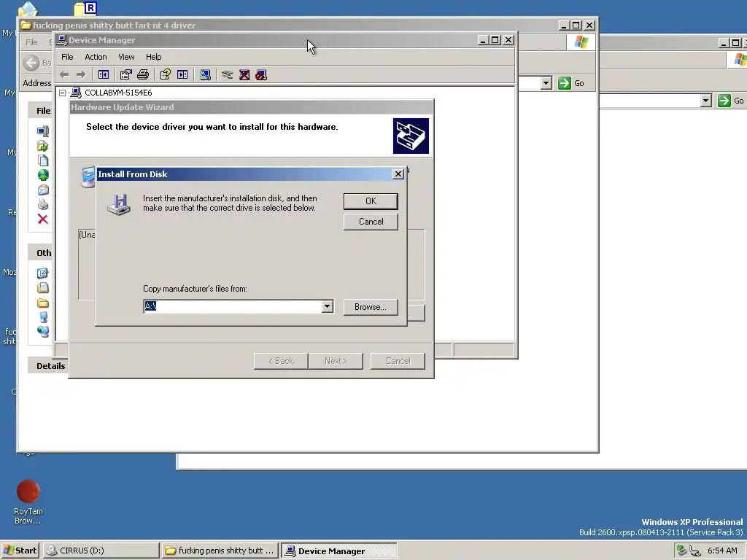The height and width of the screenshot is (560, 747).
Task: Open the Start menu
Action: click(20, 551)
